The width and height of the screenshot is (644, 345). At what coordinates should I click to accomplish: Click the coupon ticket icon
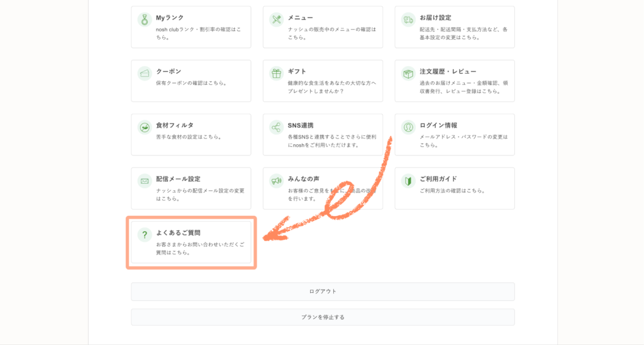[145, 74]
